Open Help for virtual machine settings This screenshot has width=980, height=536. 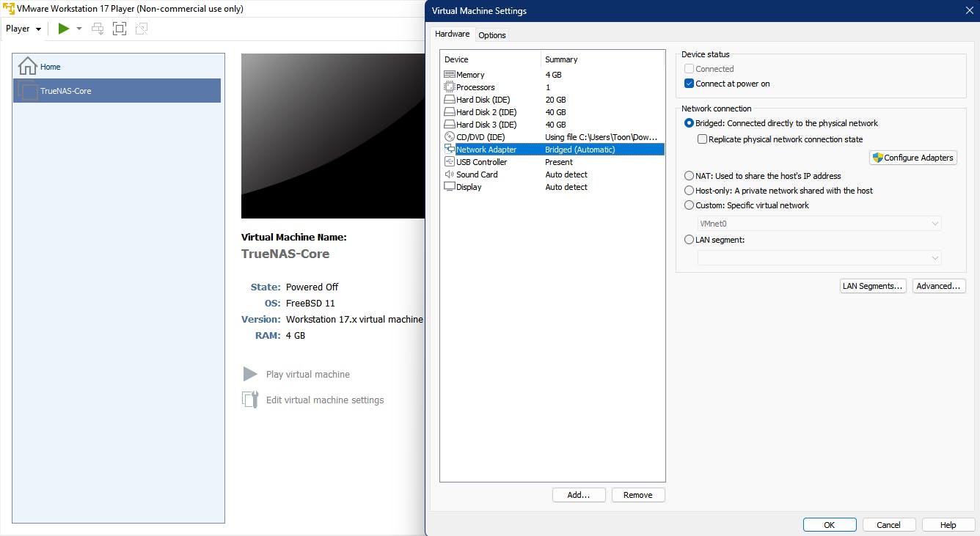coord(948,525)
